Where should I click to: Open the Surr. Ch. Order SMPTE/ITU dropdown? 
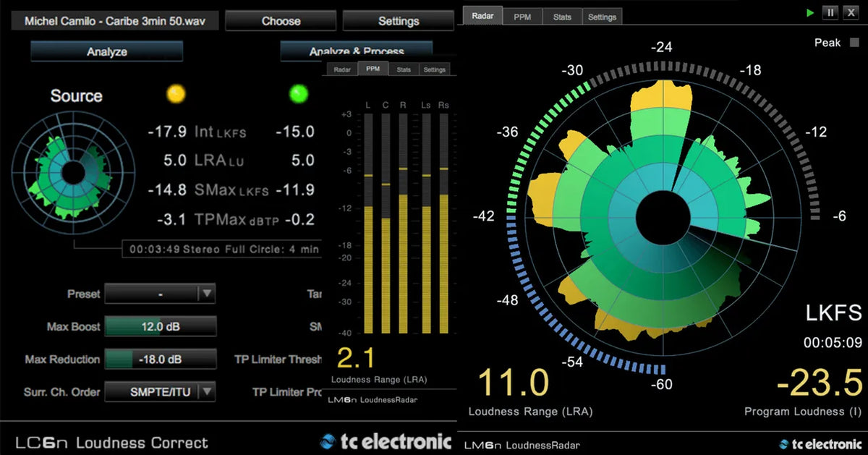(x=161, y=391)
